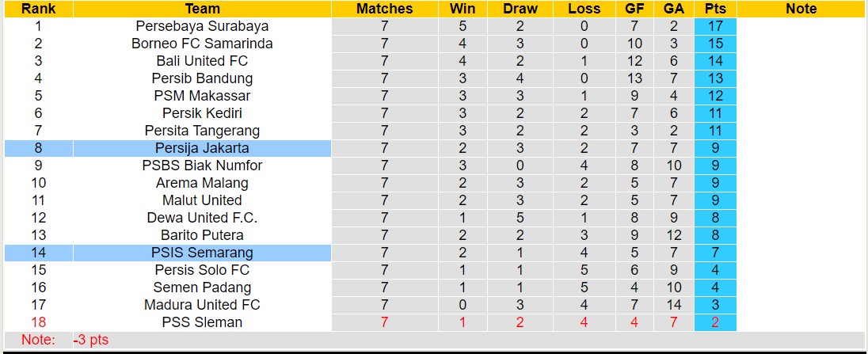Click the red rank 18 number
Screen dimensions: 868x354
(x=38, y=322)
